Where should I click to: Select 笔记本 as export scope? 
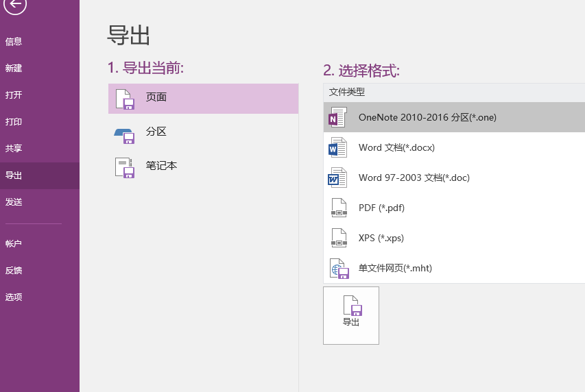click(x=203, y=166)
